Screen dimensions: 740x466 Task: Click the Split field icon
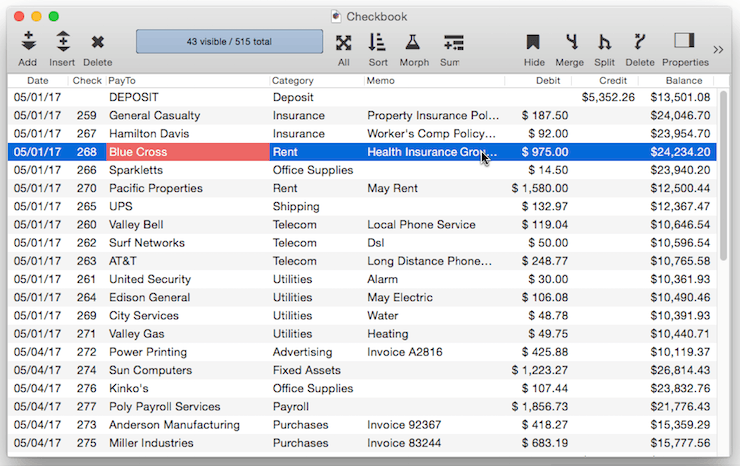[x=604, y=42]
